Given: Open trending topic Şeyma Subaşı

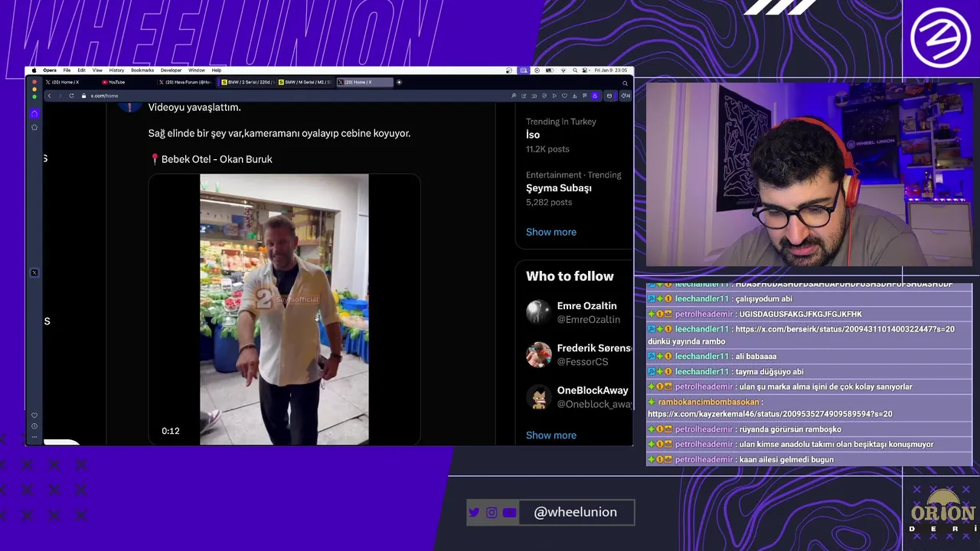Looking at the screenshot, I should (559, 188).
